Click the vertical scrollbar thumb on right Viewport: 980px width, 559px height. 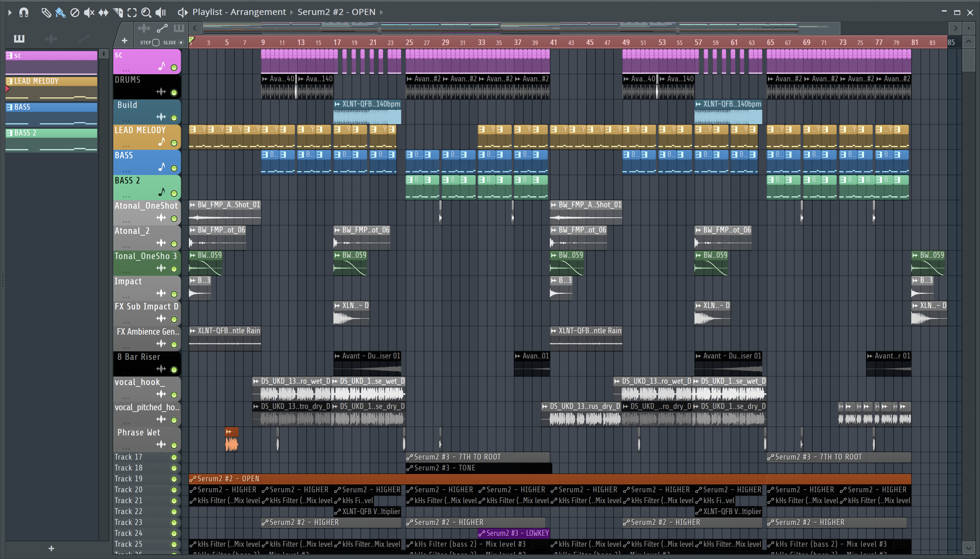coord(969,60)
